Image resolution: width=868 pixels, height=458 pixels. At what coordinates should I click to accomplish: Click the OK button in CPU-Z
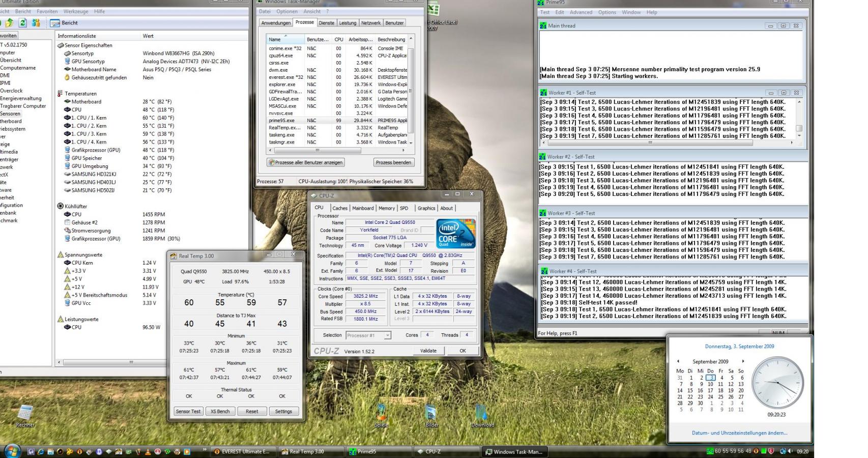click(462, 351)
